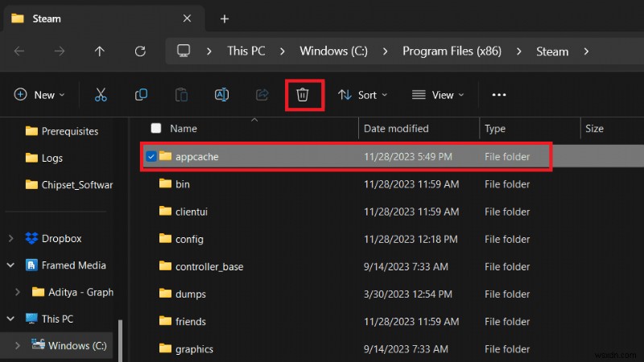Click the 3/30/2023 12:54 PM date cell
Screen dimensions: 644x362
pos(408,294)
